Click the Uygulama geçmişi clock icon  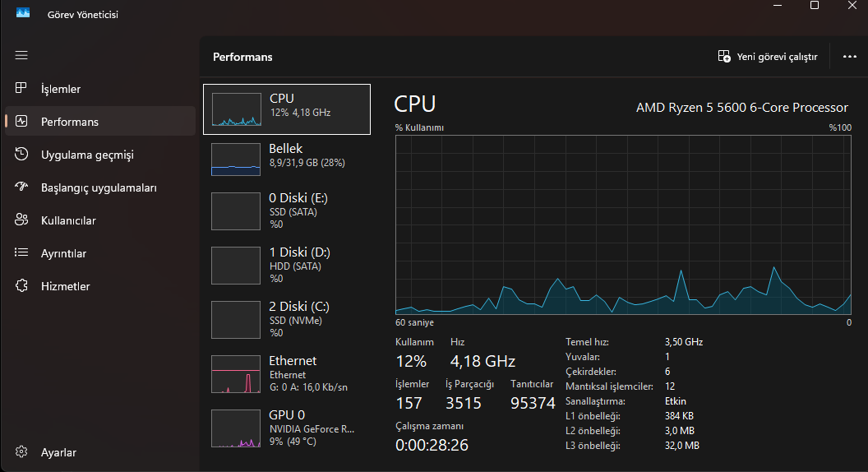(x=21, y=154)
